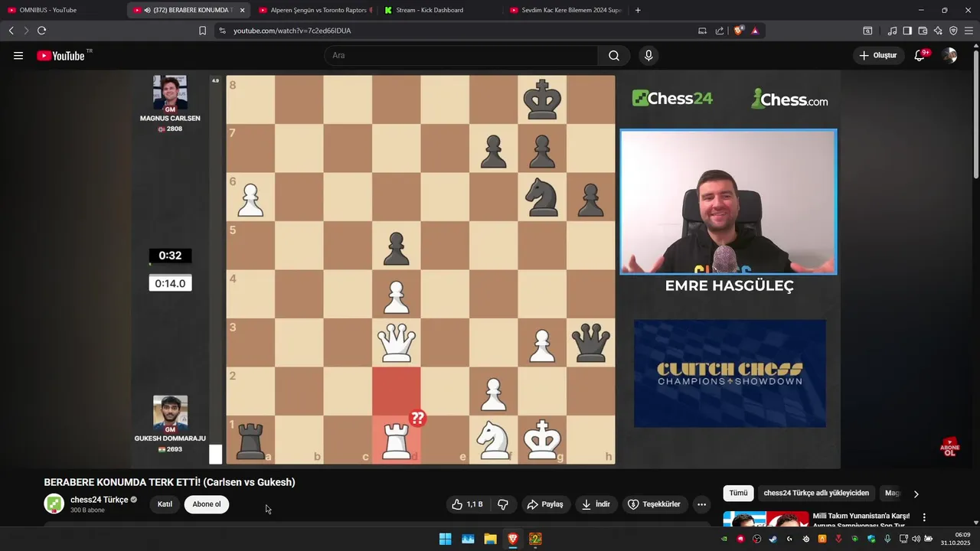The height and width of the screenshot is (551, 980).
Task: Open Brave Wallet icon
Action: [x=923, y=31]
